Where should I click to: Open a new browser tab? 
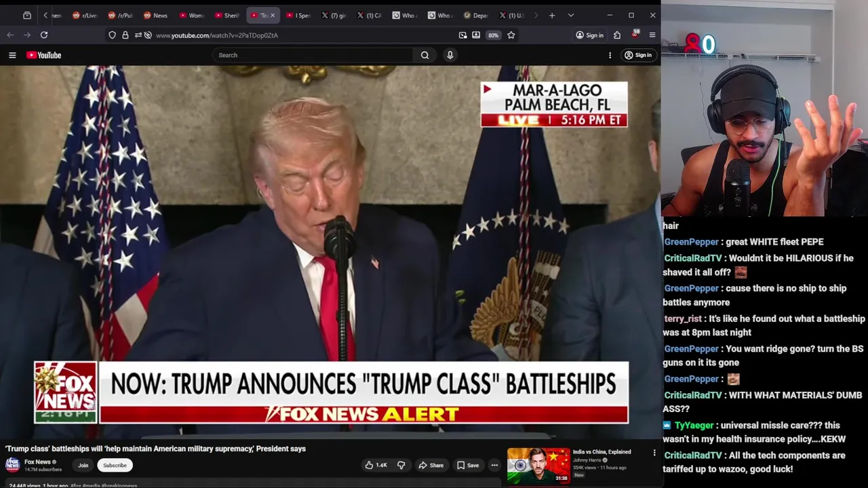[x=552, y=15]
